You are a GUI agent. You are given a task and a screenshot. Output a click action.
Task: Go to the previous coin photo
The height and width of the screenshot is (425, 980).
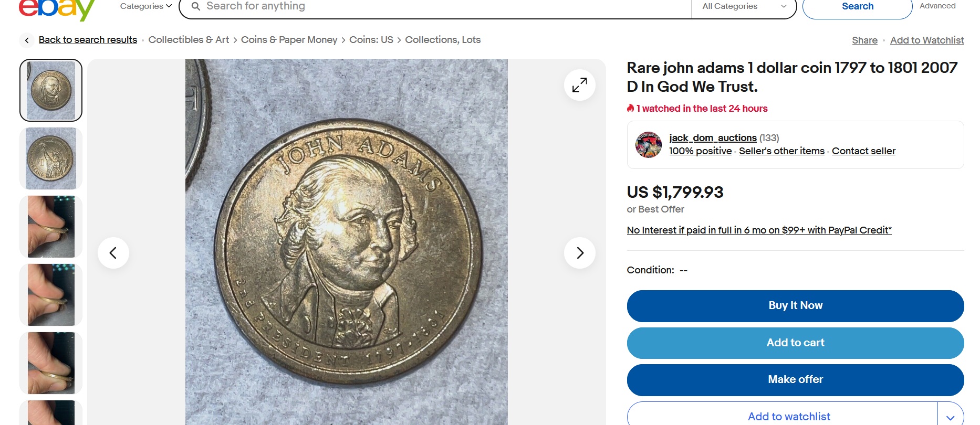pos(113,253)
